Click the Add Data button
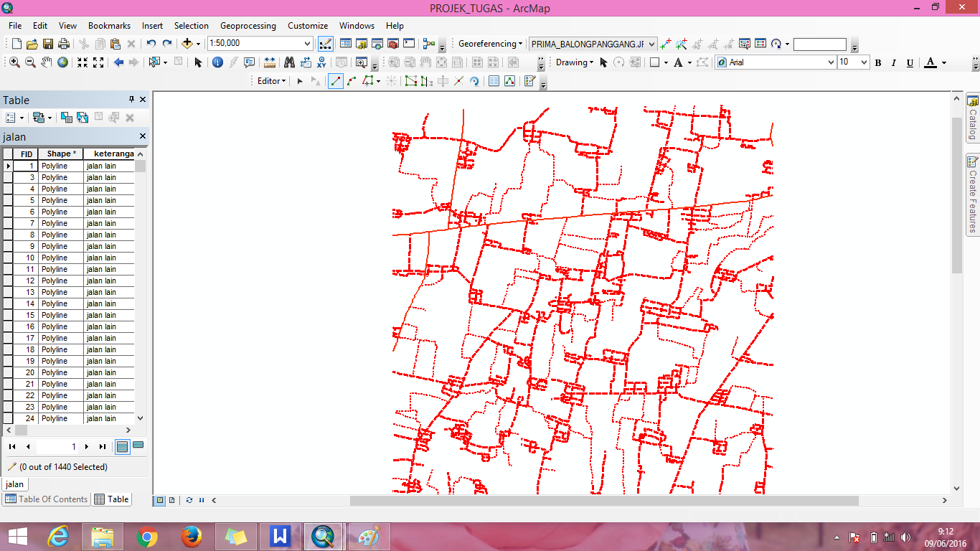The width and height of the screenshot is (980, 551). coord(187,44)
